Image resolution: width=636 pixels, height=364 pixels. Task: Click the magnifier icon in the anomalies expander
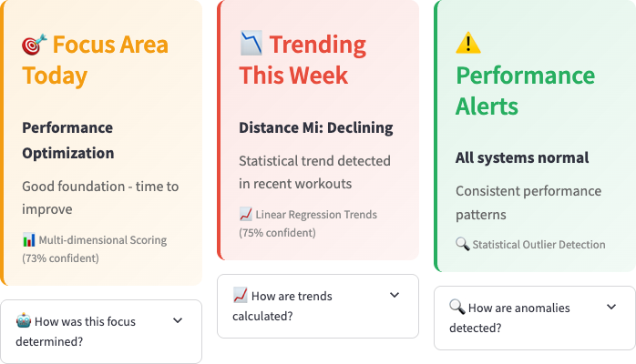point(457,308)
